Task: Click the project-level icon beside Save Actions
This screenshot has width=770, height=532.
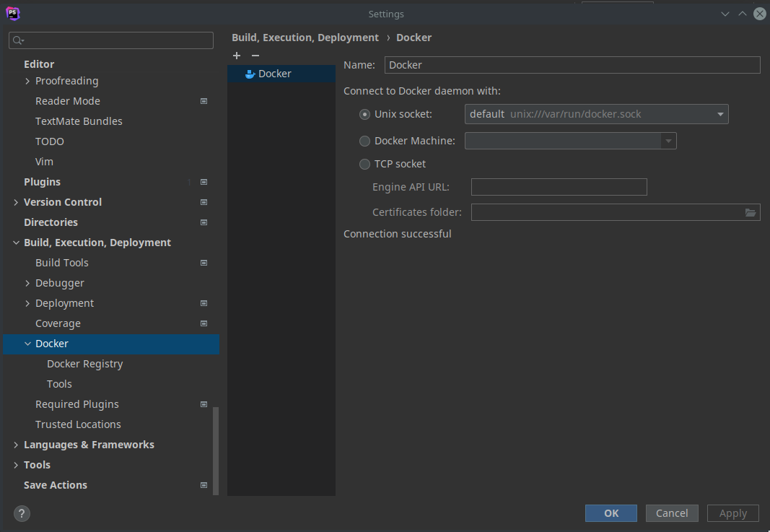Action: 204,485
